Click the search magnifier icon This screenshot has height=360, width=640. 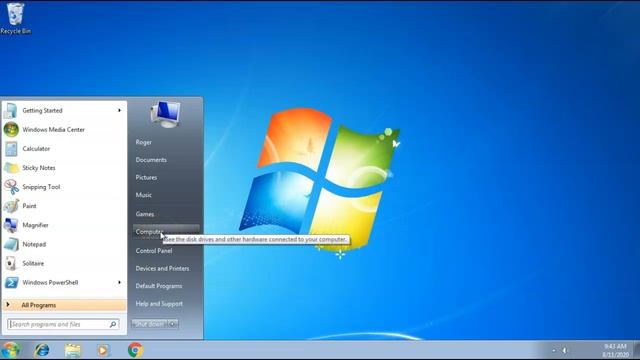[113, 324]
